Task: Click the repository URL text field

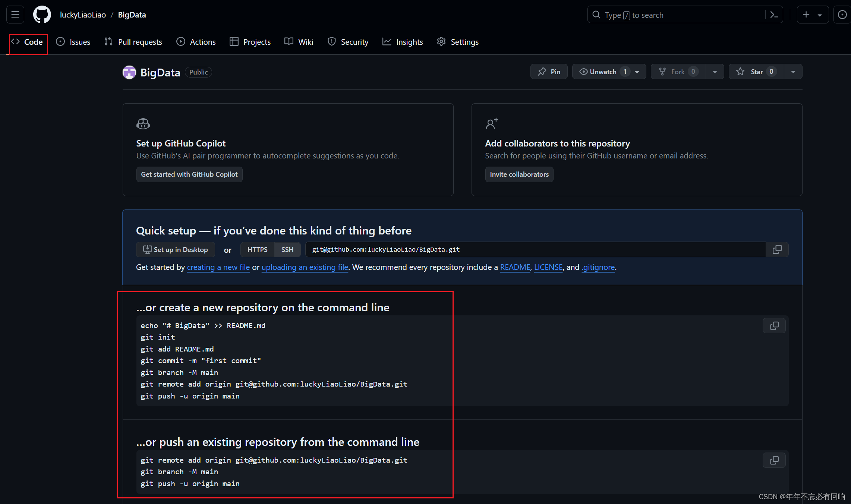Action: (535, 249)
